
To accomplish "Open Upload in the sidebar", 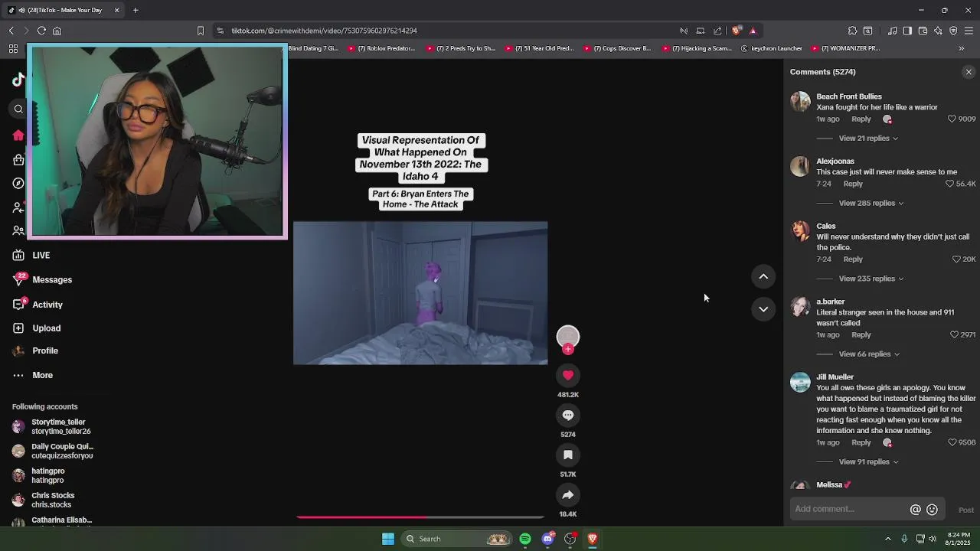I will point(36,328).
